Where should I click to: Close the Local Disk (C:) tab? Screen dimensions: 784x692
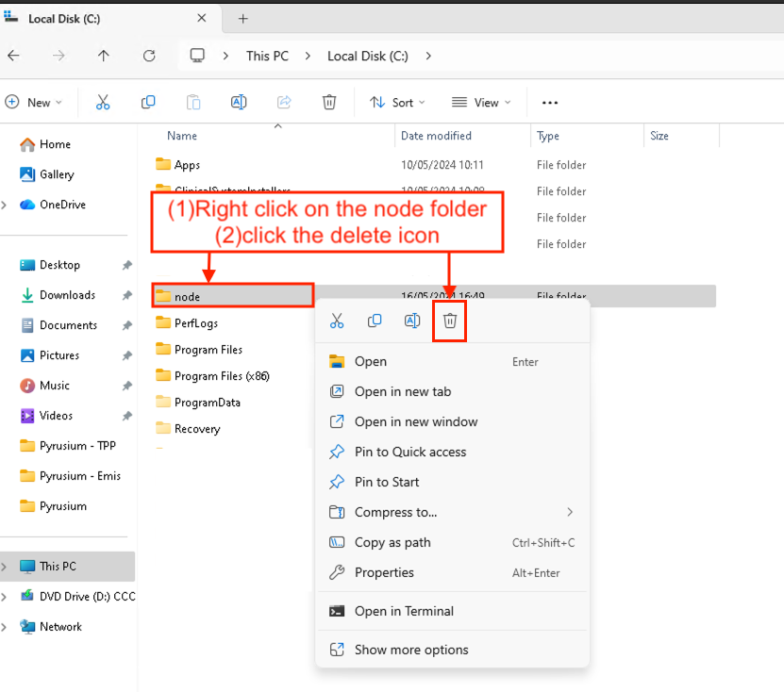tap(202, 18)
